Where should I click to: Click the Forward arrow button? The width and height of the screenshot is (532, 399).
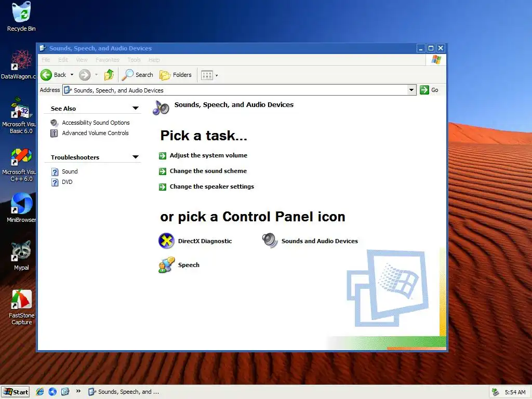coord(85,75)
